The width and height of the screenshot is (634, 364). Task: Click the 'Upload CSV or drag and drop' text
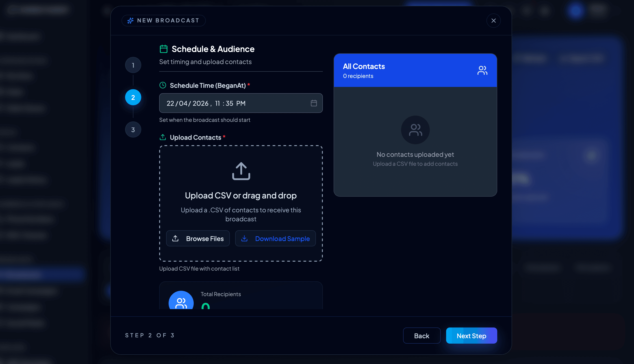click(x=241, y=195)
